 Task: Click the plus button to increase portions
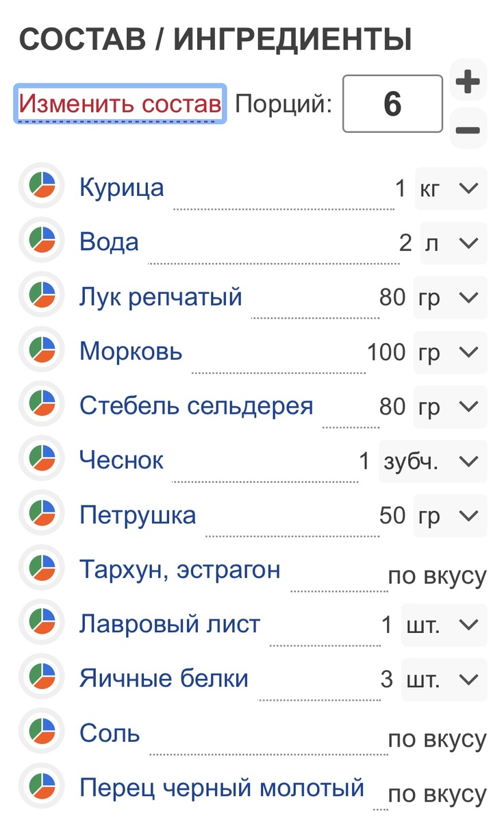[468, 82]
